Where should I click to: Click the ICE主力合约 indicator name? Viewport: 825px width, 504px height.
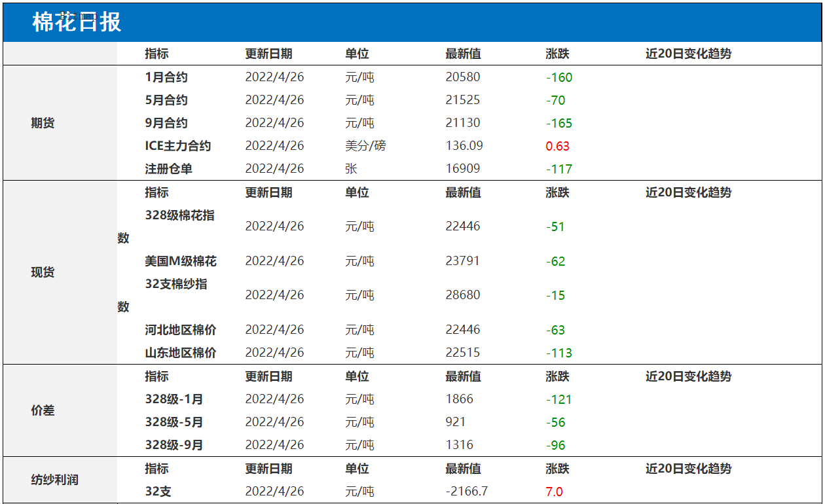tap(178, 146)
